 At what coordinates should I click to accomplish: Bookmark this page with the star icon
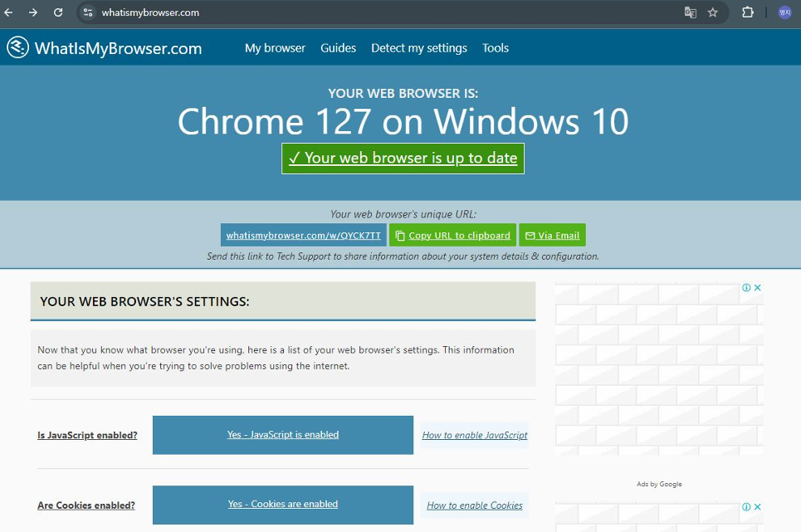pyautogui.click(x=713, y=12)
